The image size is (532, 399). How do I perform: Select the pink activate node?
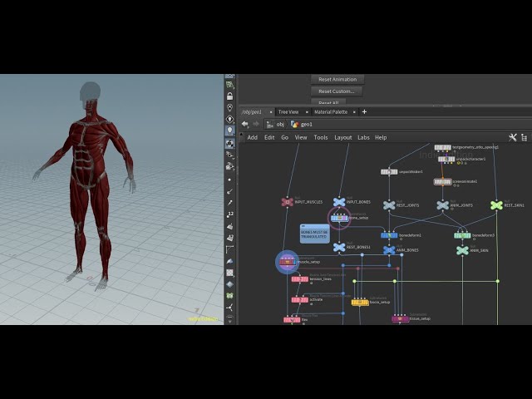tap(300, 300)
